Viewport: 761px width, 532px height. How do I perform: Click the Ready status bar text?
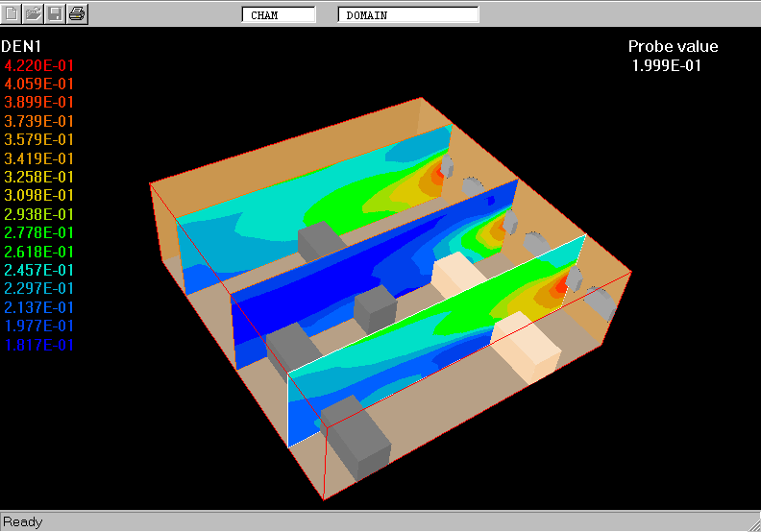pos(23,521)
